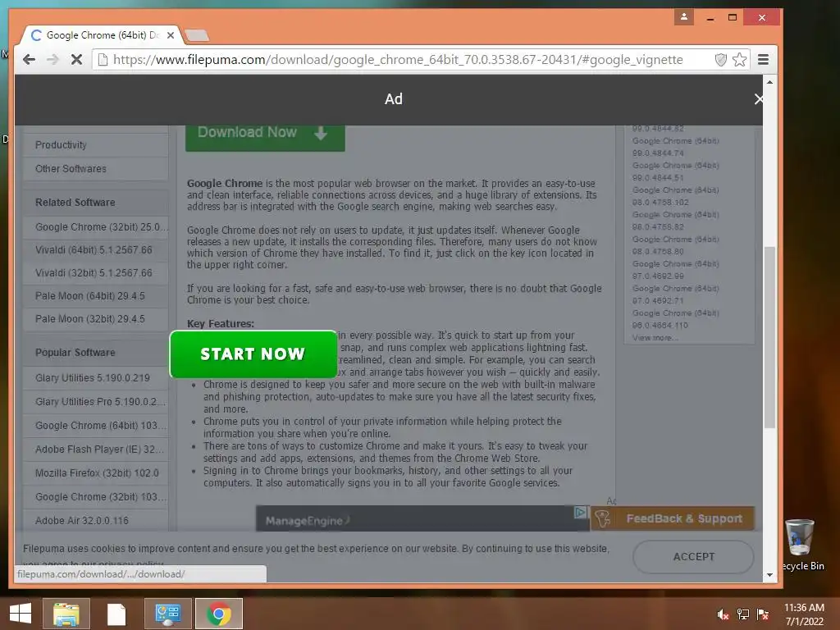
Task: Open the Chrome user profile button
Action: point(684,17)
